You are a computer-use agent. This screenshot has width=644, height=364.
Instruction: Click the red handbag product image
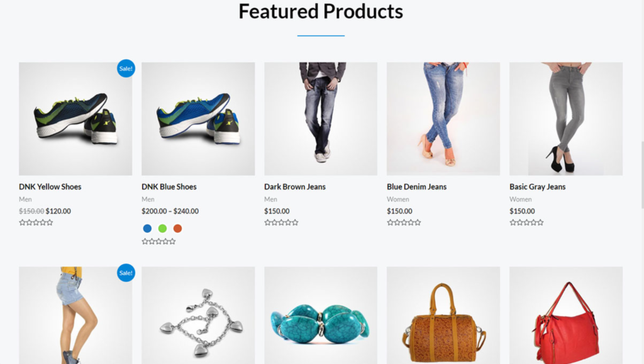tap(566, 315)
